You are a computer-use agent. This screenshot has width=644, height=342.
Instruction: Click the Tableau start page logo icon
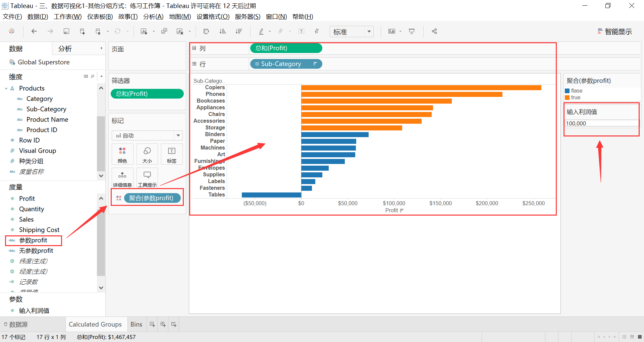coord(12,31)
